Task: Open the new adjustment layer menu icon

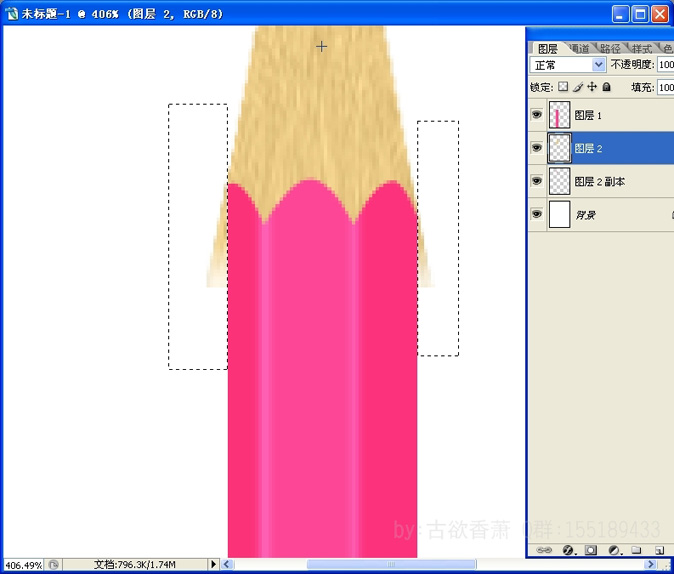Action: [614, 550]
